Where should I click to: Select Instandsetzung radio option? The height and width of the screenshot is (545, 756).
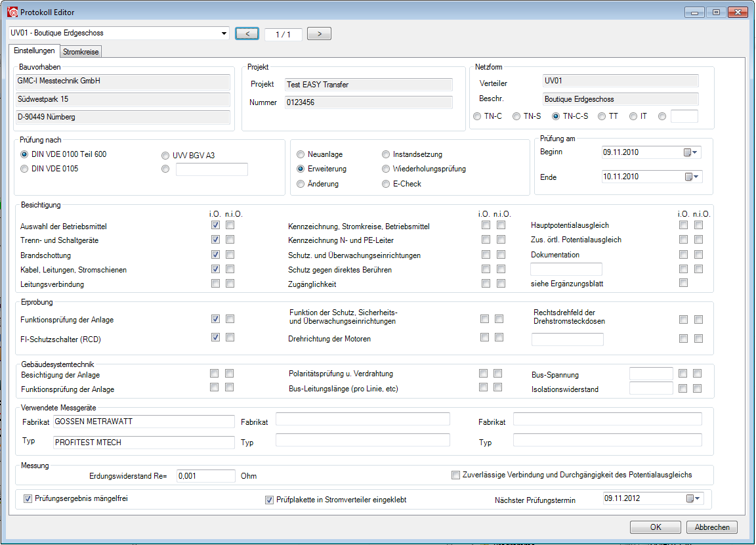click(386, 154)
